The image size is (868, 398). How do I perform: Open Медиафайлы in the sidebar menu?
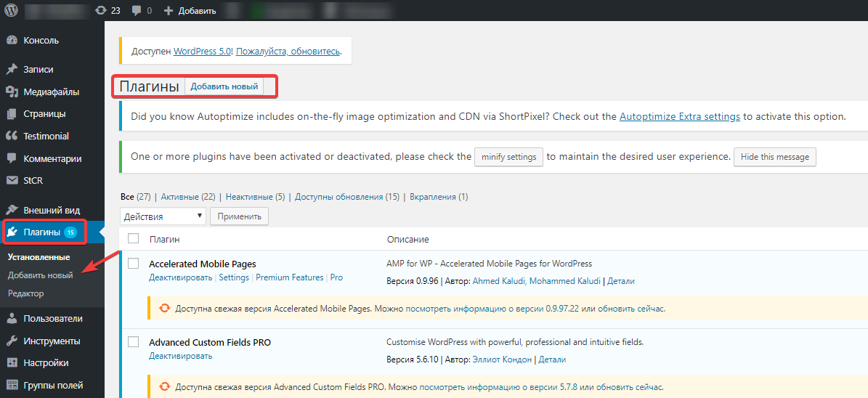[x=51, y=92]
